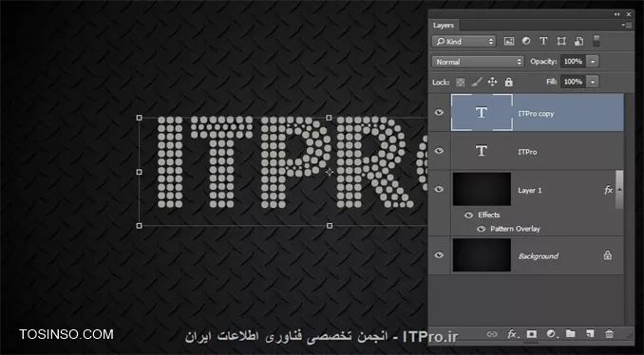
Task: Click the Effects label under Layer 1
Action: [489, 215]
